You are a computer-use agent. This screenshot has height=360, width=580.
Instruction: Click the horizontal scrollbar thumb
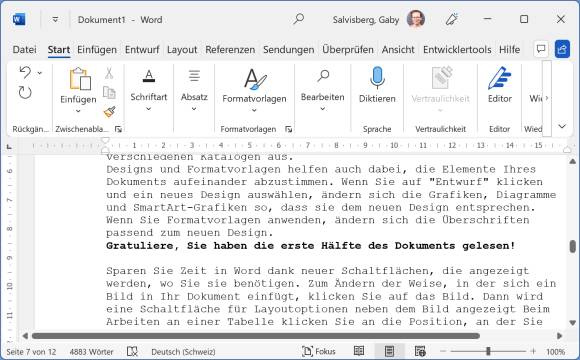click(x=256, y=336)
